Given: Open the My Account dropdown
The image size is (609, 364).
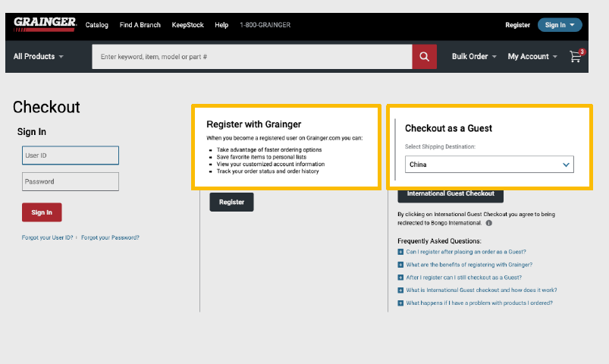Looking at the screenshot, I should coord(532,57).
